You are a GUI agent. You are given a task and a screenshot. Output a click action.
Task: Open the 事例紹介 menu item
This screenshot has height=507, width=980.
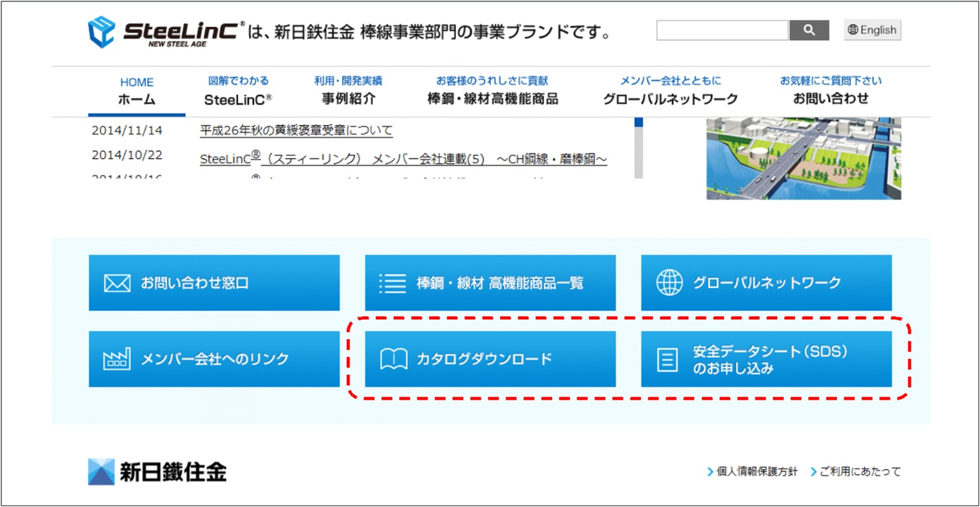pos(348,90)
